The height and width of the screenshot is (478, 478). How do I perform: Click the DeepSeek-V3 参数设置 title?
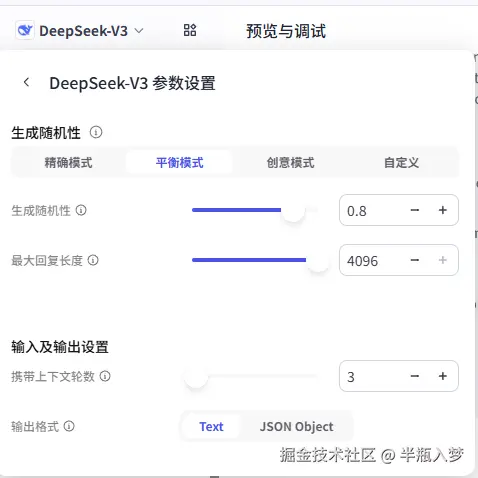[132, 83]
